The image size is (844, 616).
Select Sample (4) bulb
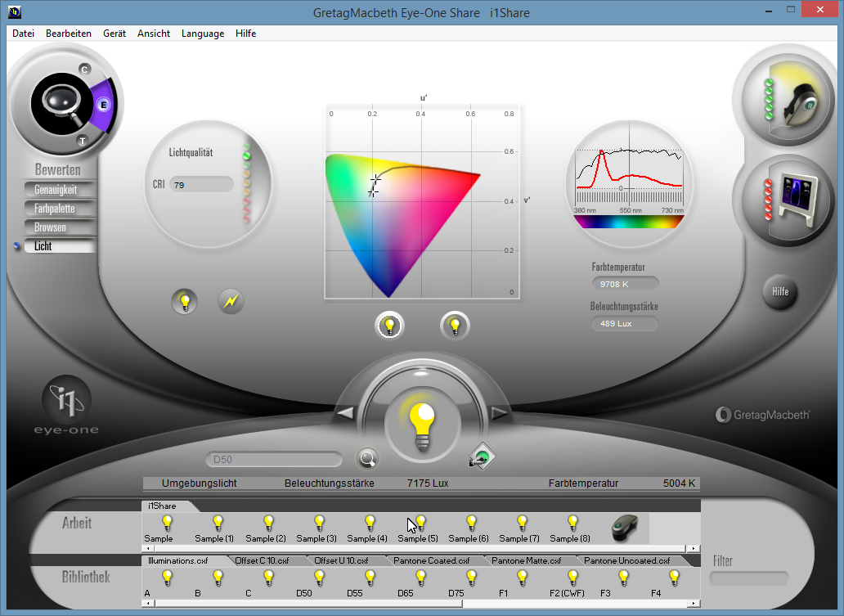pos(370,522)
